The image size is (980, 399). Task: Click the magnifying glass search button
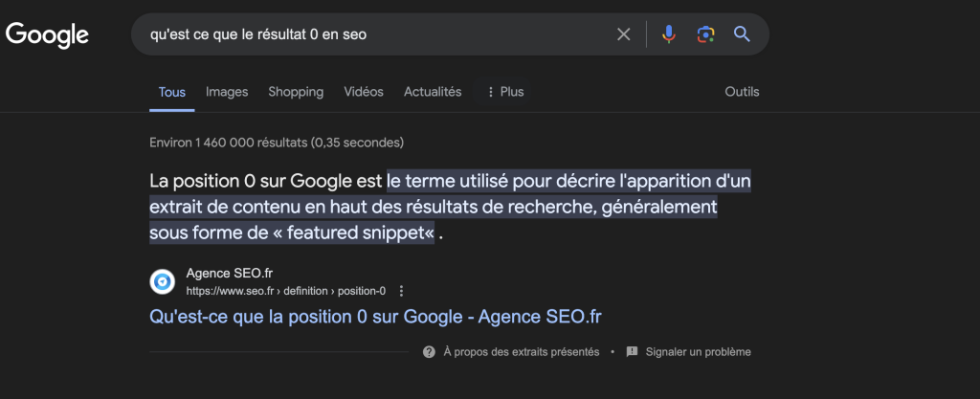tap(742, 34)
